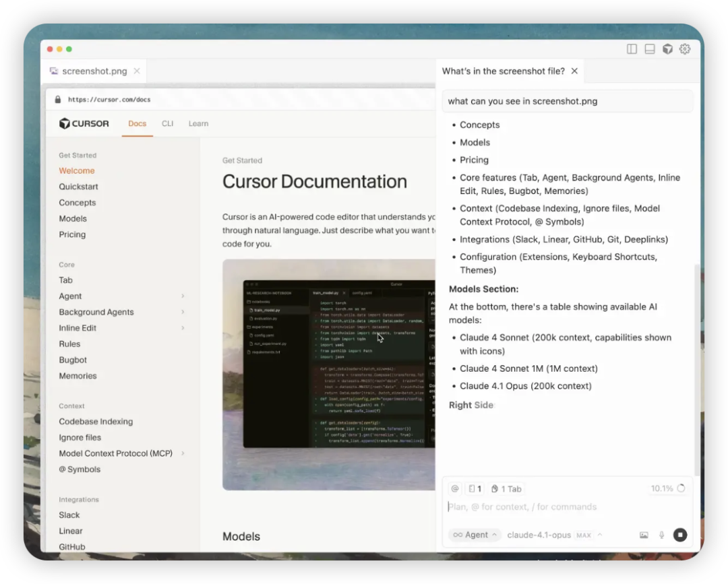Expand the Background Agents chevron
Viewport: 728px width, 584px height.
183,312
